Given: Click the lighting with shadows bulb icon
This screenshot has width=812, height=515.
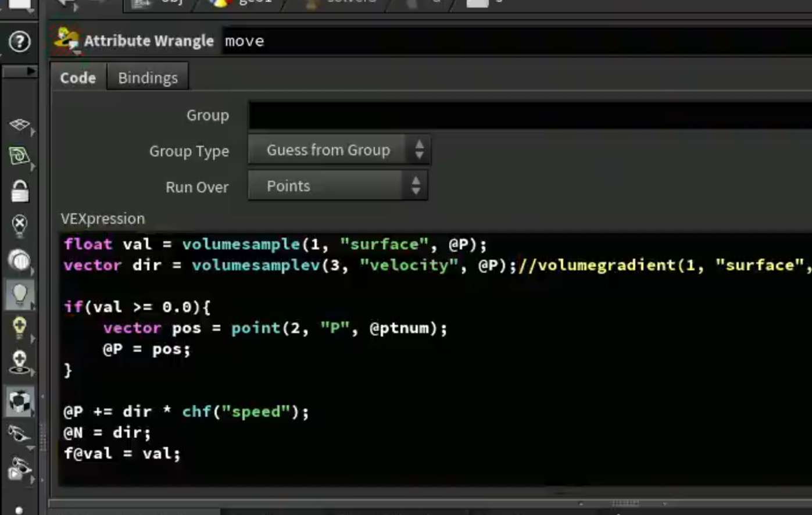Looking at the screenshot, I should 19,362.
